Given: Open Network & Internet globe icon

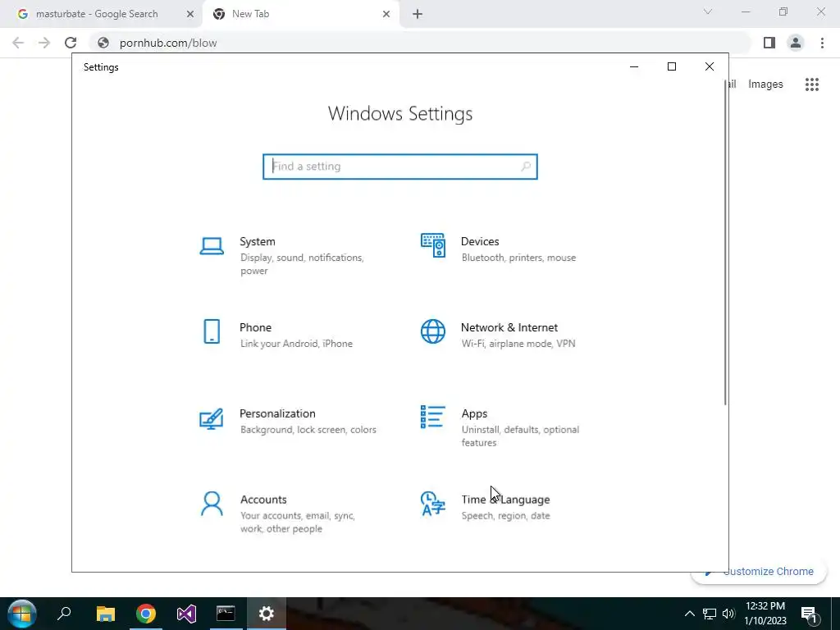Looking at the screenshot, I should pos(433,331).
